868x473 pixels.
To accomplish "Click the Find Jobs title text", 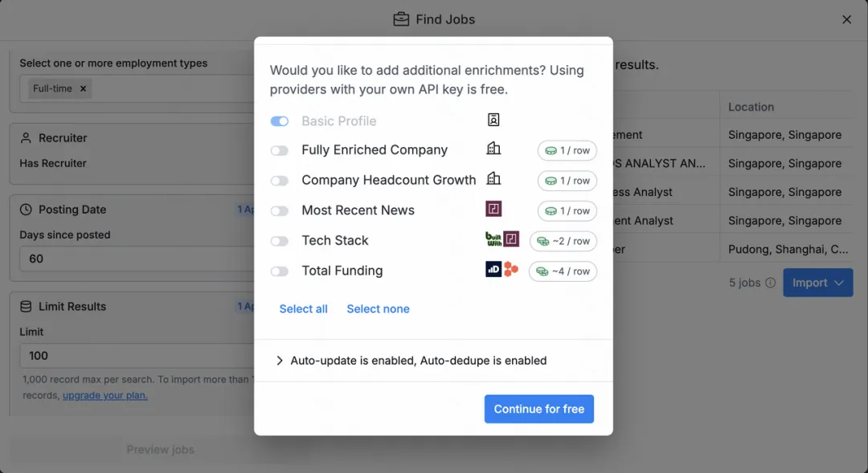I will (x=445, y=19).
